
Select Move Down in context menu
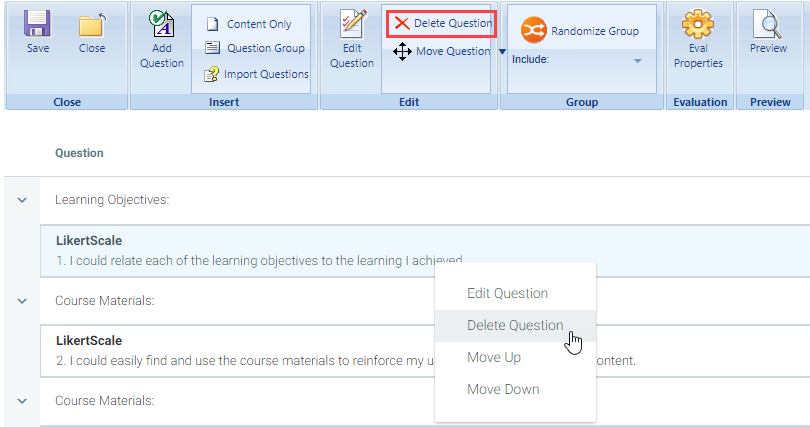tap(503, 389)
